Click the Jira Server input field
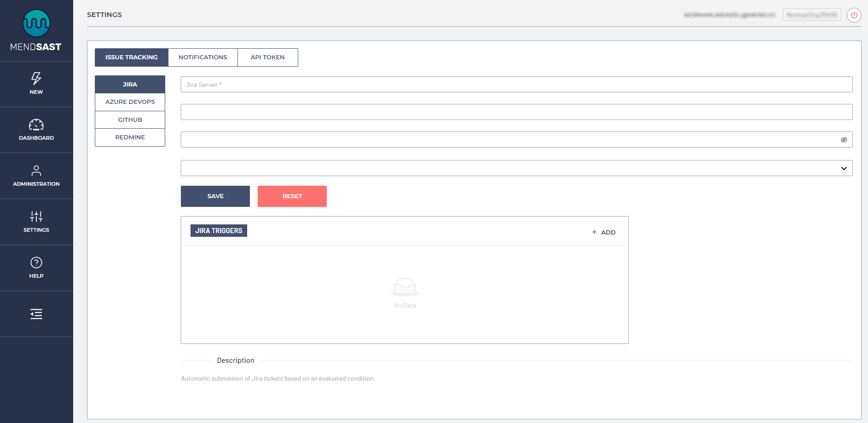 point(516,85)
